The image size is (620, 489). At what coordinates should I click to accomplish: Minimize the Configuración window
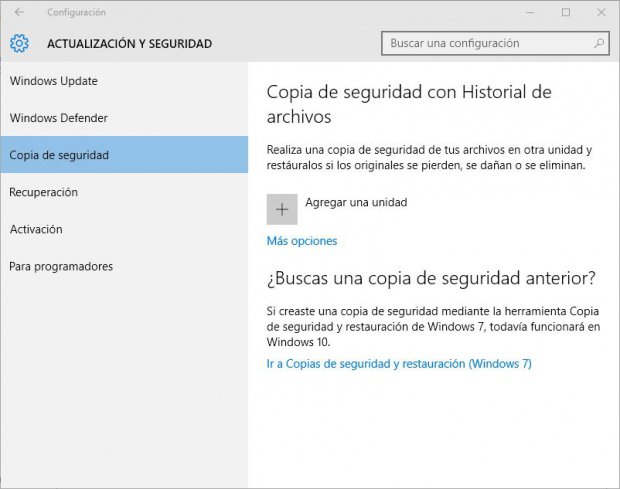pyautogui.click(x=530, y=12)
